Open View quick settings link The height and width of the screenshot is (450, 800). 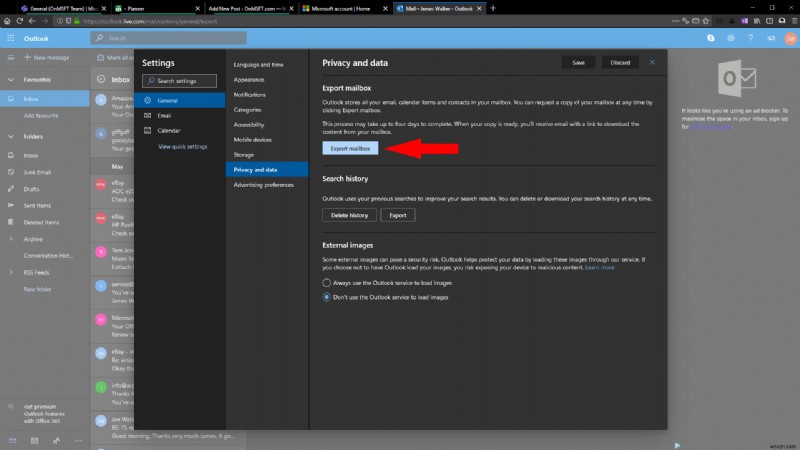[182, 146]
